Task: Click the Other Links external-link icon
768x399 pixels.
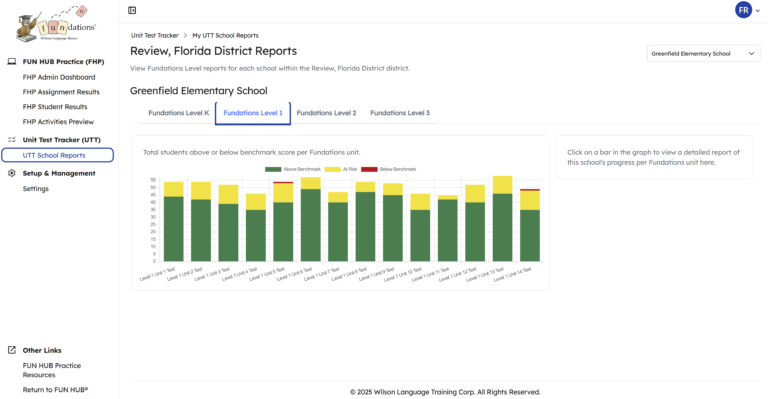Action: 12,350
